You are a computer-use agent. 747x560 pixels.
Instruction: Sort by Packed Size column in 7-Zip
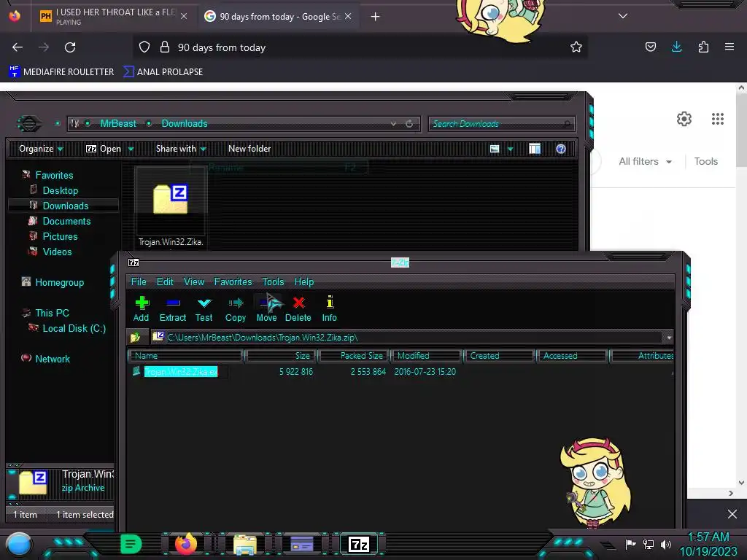coord(355,356)
